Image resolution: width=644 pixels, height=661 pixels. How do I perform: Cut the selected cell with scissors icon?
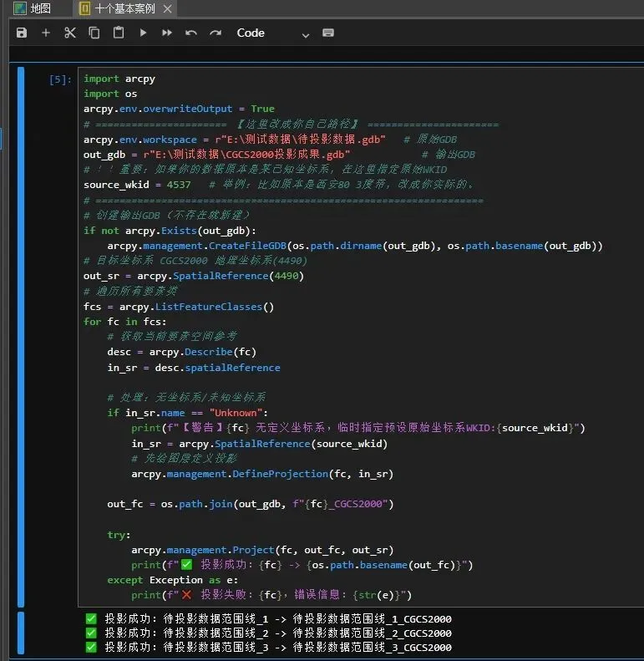tap(70, 33)
